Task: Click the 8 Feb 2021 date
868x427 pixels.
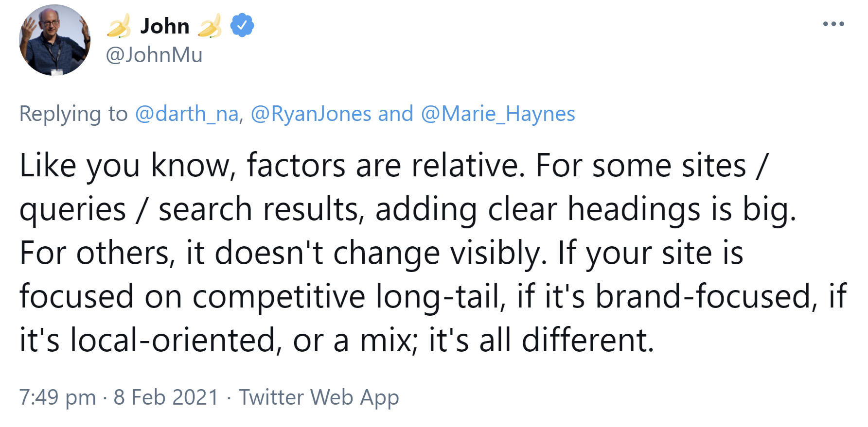Action: pyautogui.click(x=166, y=397)
